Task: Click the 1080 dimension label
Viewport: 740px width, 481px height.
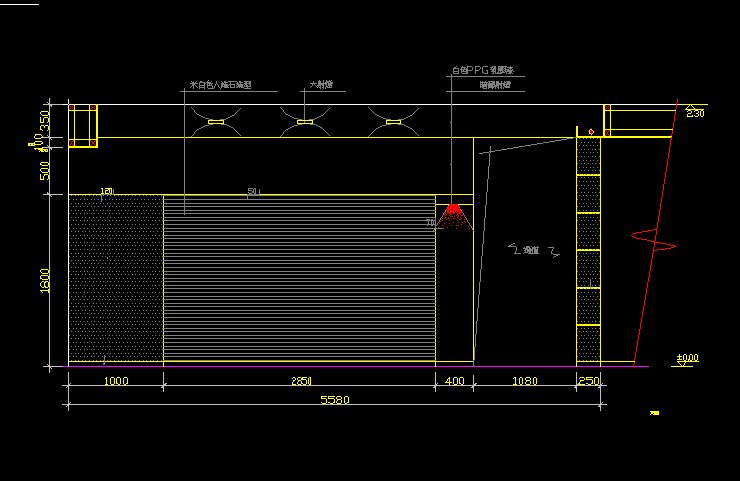Action: pos(524,381)
